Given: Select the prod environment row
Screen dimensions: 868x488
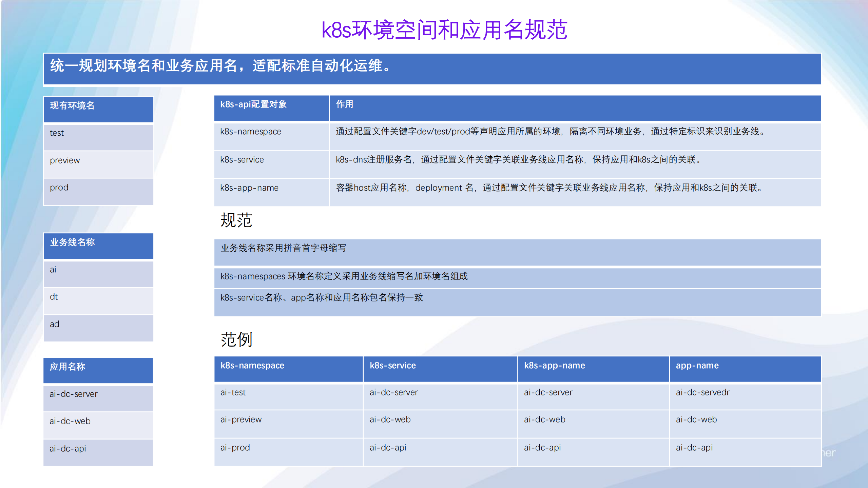Looking at the screenshot, I should coord(98,191).
